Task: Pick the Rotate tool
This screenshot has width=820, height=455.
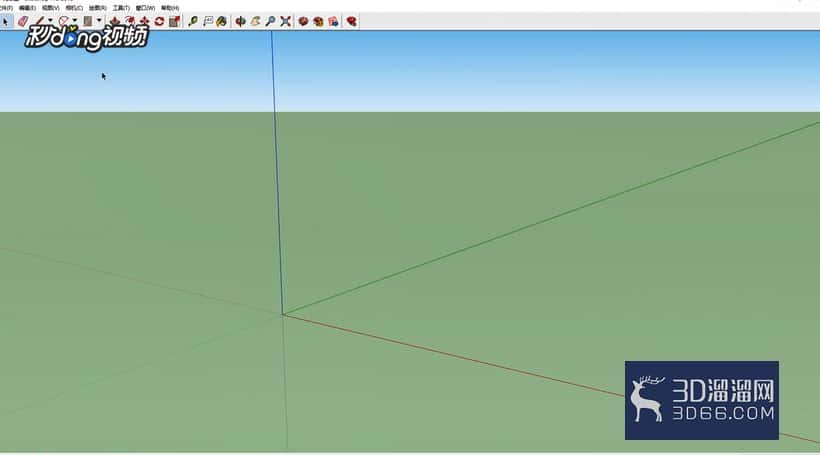Action: [160, 21]
